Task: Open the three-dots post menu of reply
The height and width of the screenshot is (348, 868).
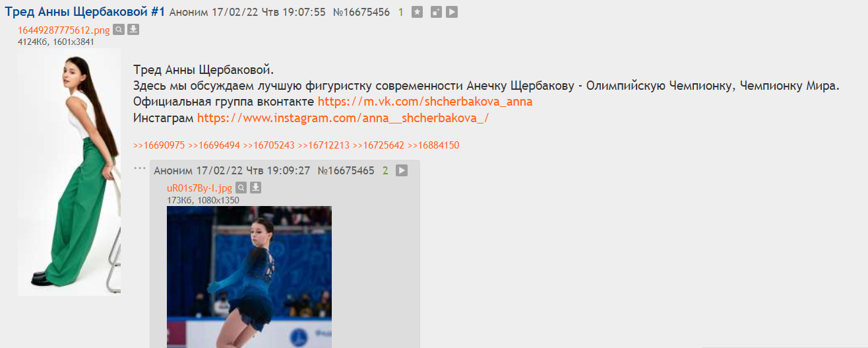Action: pos(139,168)
